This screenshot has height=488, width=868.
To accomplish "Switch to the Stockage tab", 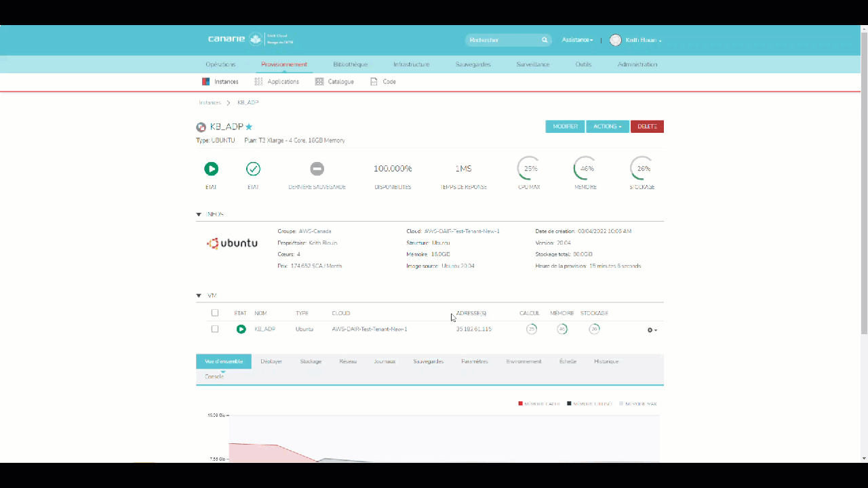I will click(311, 361).
